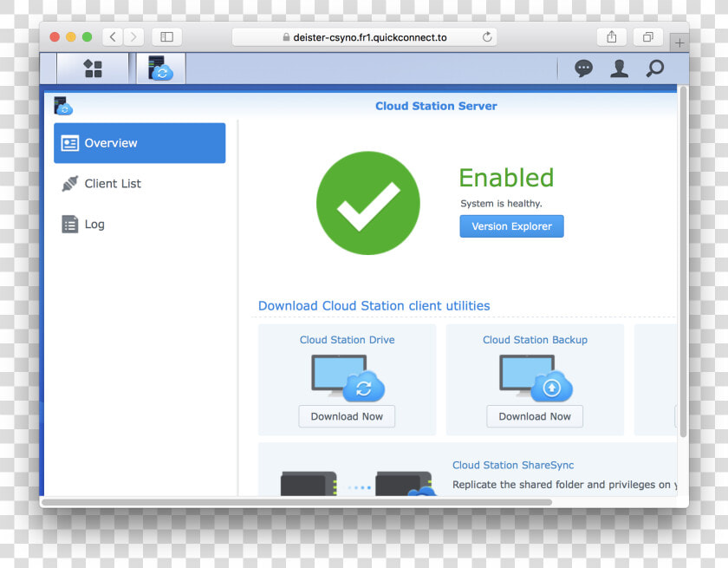Click the Cloud Station Backup monitor icon
Image resolution: width=728 pixels, height=568 pixels.
coord(536,377)
